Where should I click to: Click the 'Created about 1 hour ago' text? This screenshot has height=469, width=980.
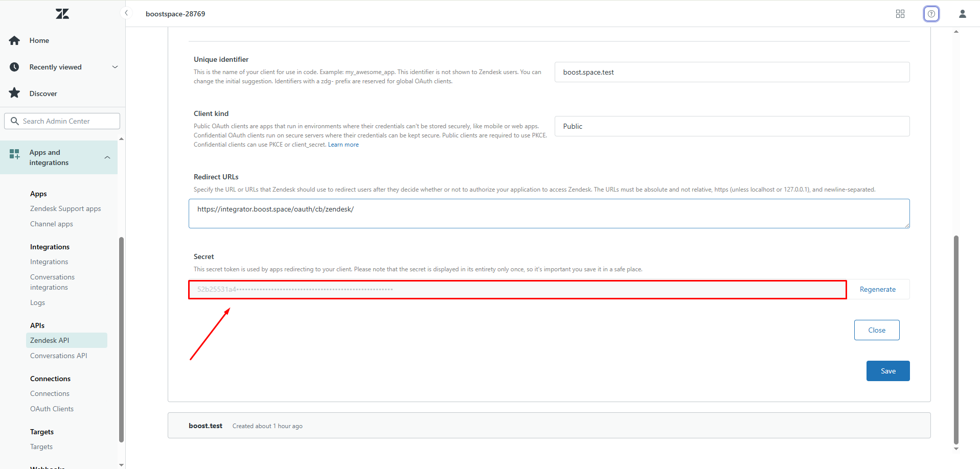tap(267, 426)
